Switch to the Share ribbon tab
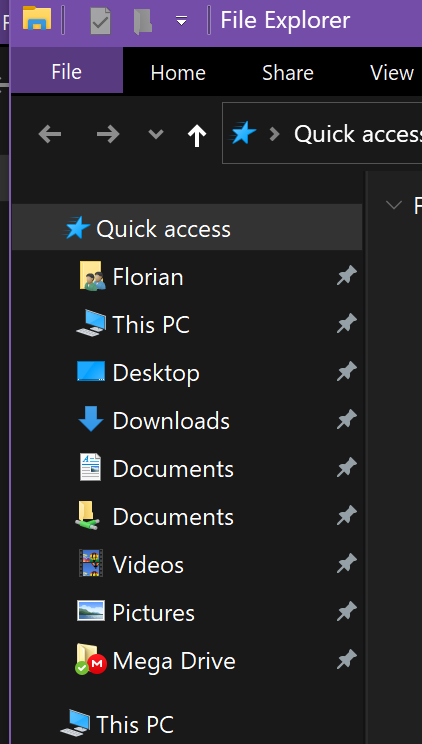Viewport: 422px width, 744px height. [x=288, y=73]
